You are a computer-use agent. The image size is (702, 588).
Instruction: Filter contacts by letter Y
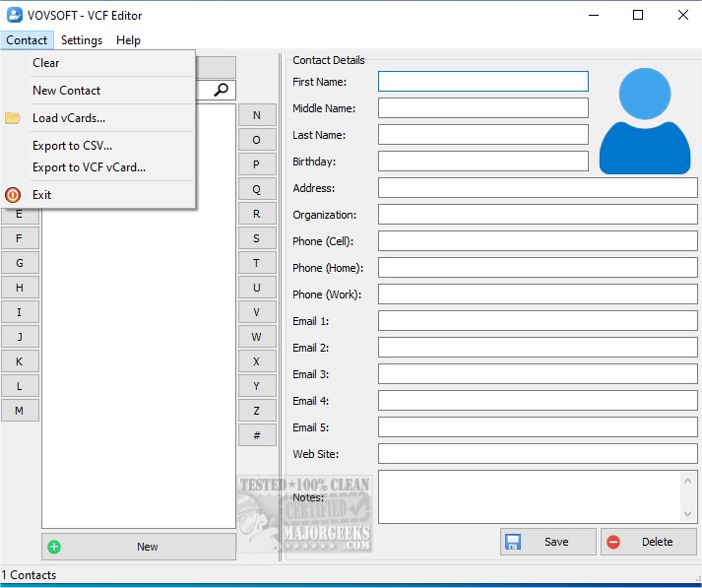coord(257,386)
